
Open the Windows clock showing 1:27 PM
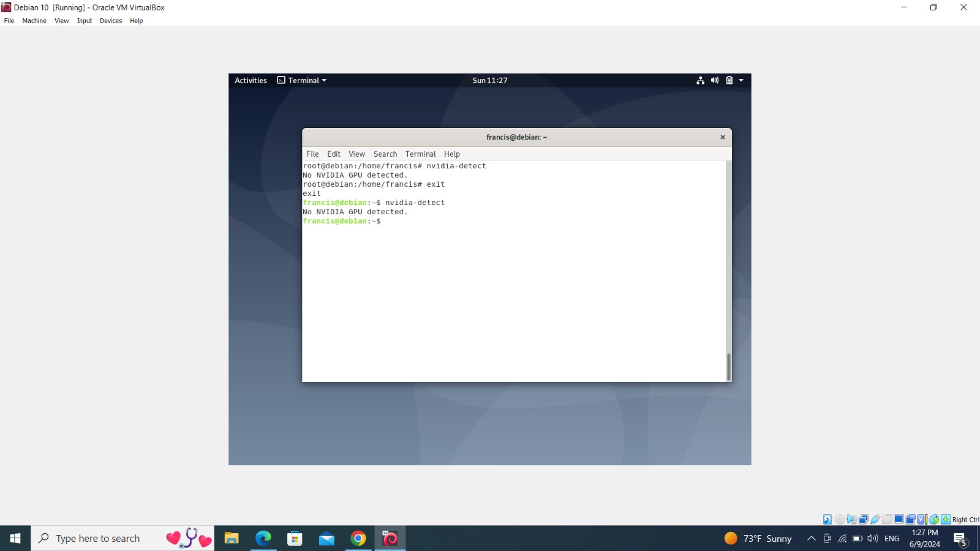click(x=925, y=538)
